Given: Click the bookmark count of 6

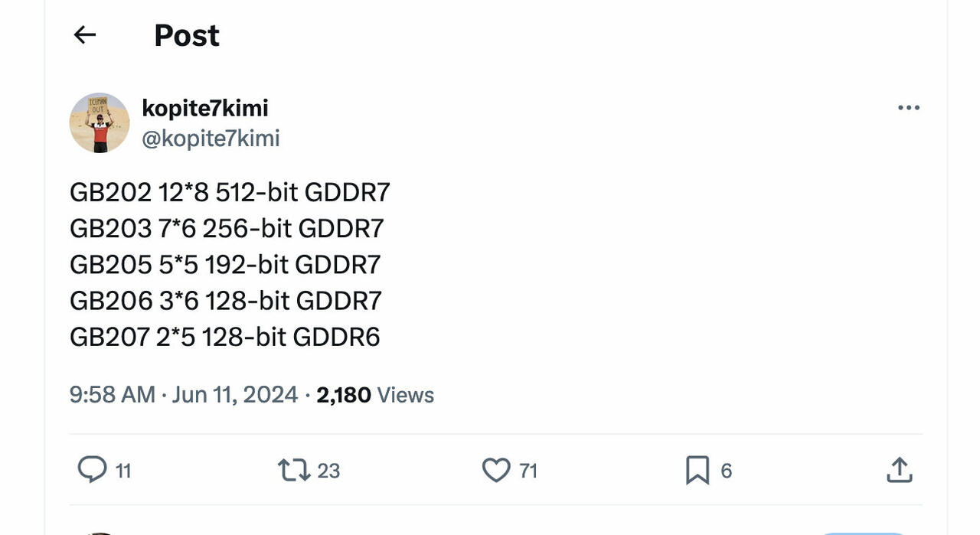Looking at the screenshot, I should coord(727,471).
